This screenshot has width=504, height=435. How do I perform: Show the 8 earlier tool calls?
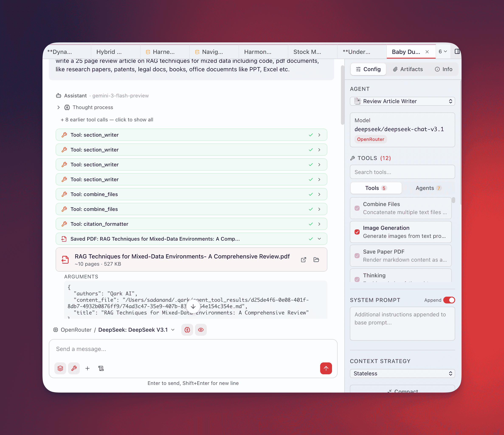[x=107, y=120]
